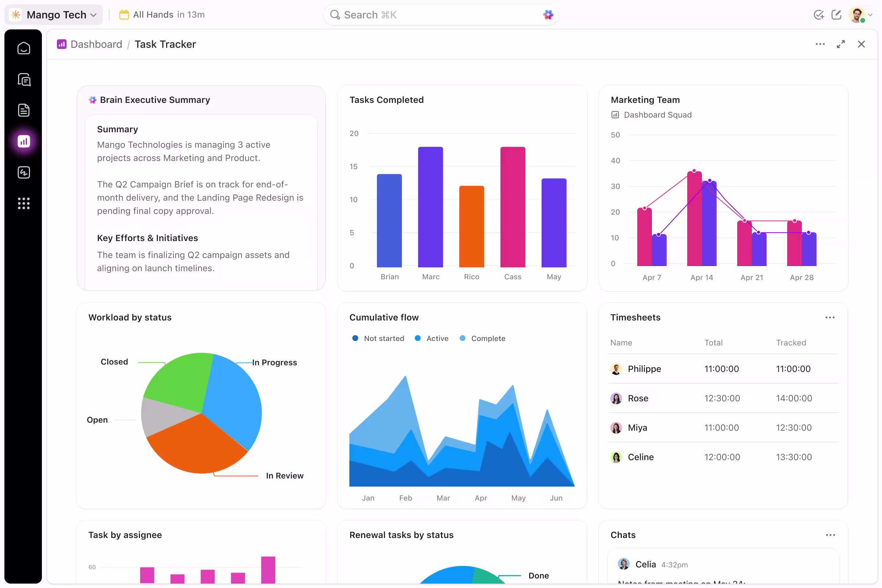Click the Brain Executive Summary sparkle icon
This screenshot has width=882, height=588.
[x=93, y=100]
